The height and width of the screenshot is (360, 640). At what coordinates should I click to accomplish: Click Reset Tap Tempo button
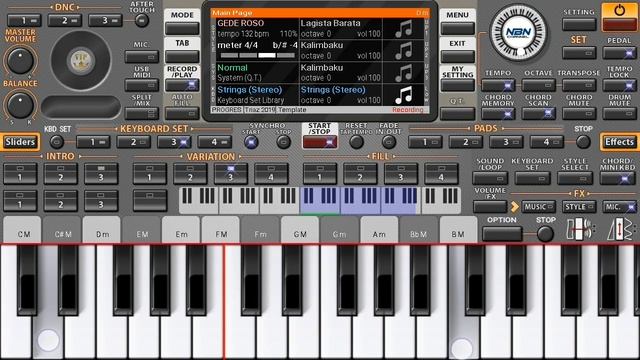[356, 142]
